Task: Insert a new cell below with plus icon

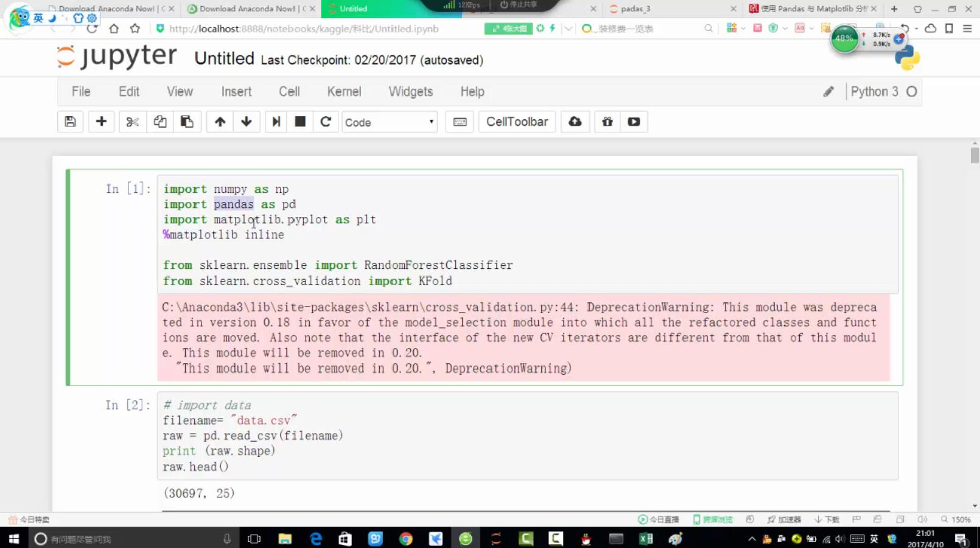Action: [x=101, y=122]
